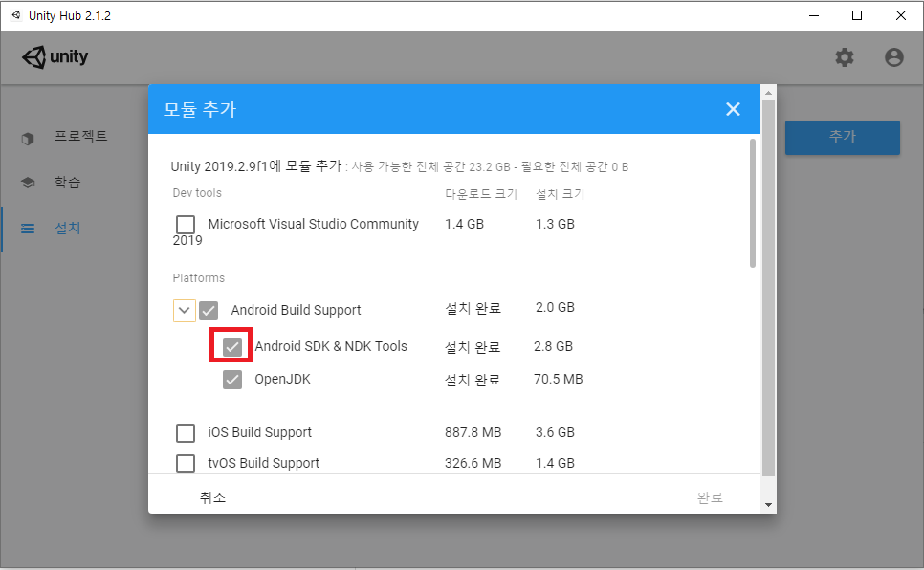Toggle the OpenJDK checkbox
This screenshot has width=924, height=570.
pos(232,380)
